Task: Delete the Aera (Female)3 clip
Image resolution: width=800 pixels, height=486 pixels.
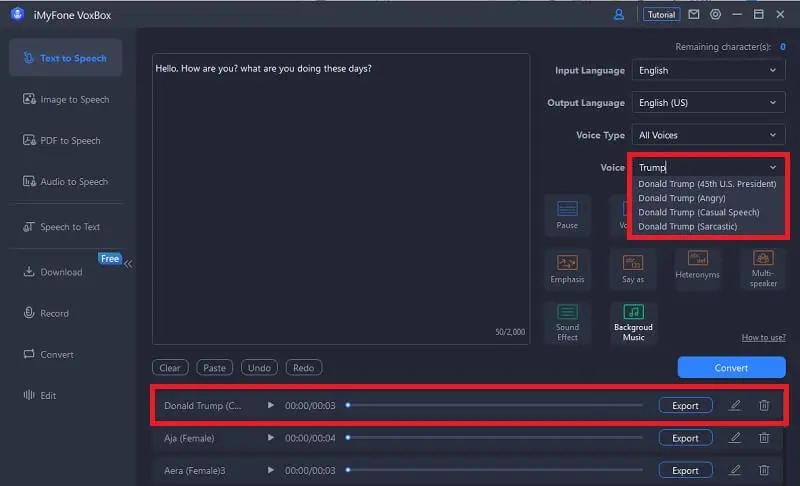Action: 764,470
